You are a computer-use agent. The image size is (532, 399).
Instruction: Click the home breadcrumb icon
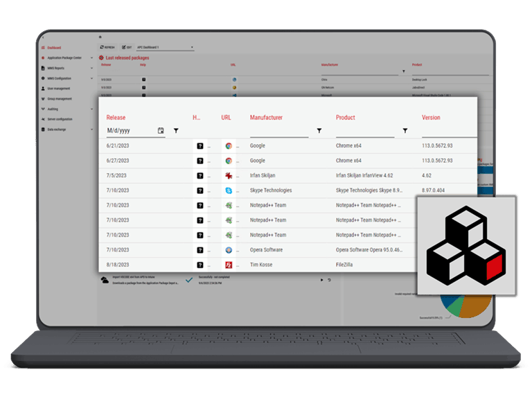[x=100, y=37]
